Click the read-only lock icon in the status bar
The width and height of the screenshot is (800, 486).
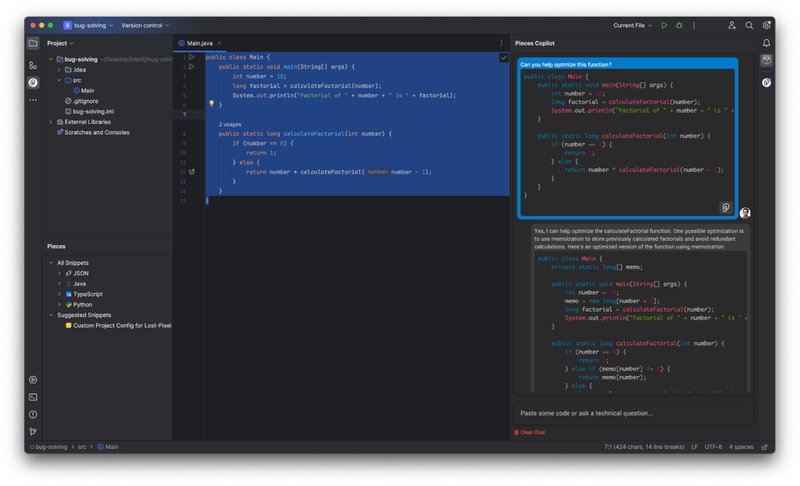[x=764, y=447]
